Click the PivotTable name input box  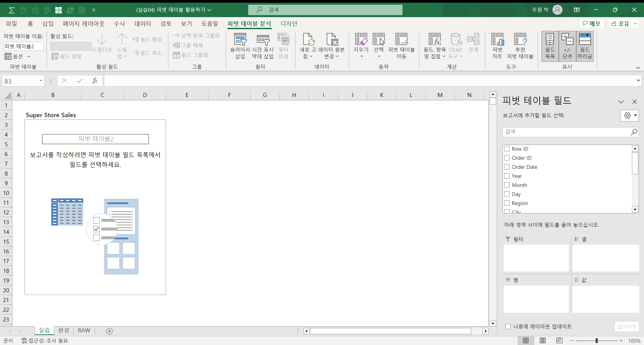click(23, 46)
